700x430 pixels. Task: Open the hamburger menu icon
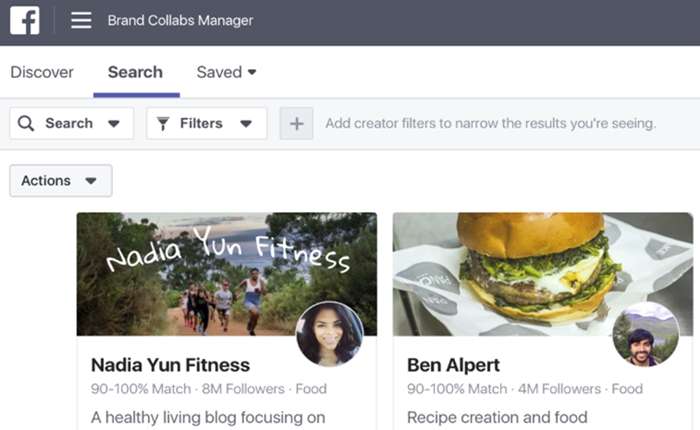[x=81, y=20]
